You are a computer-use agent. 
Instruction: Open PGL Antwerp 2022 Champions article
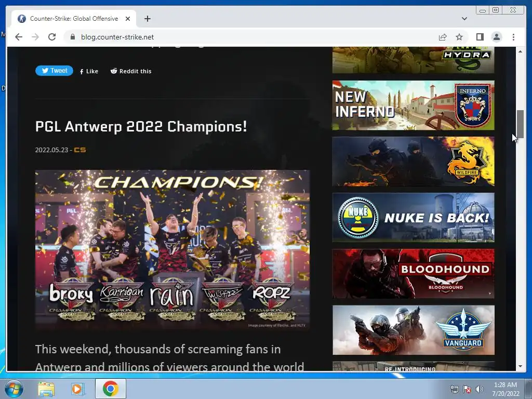(x=141, y=127)
